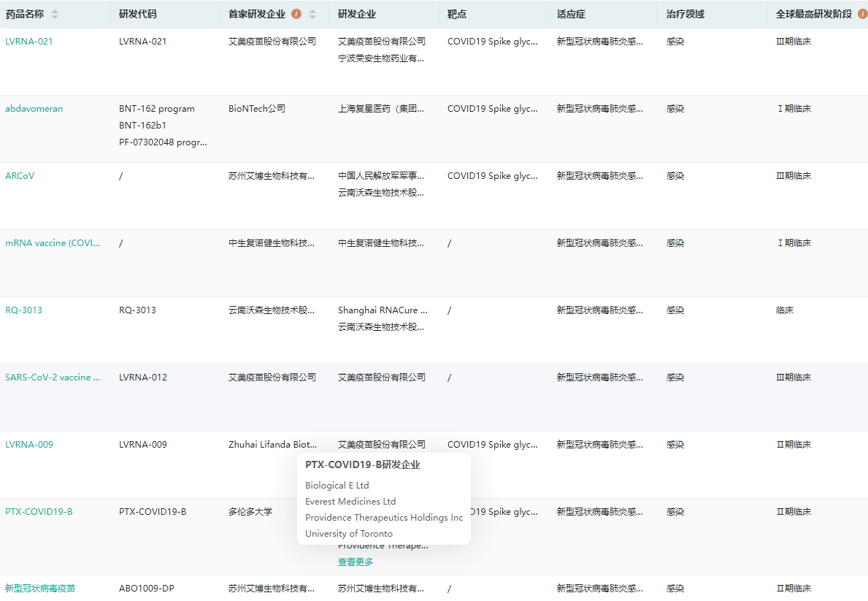Open abdavomeran drug link
Viewport: 868px width, 601px height.
(34, 109)
